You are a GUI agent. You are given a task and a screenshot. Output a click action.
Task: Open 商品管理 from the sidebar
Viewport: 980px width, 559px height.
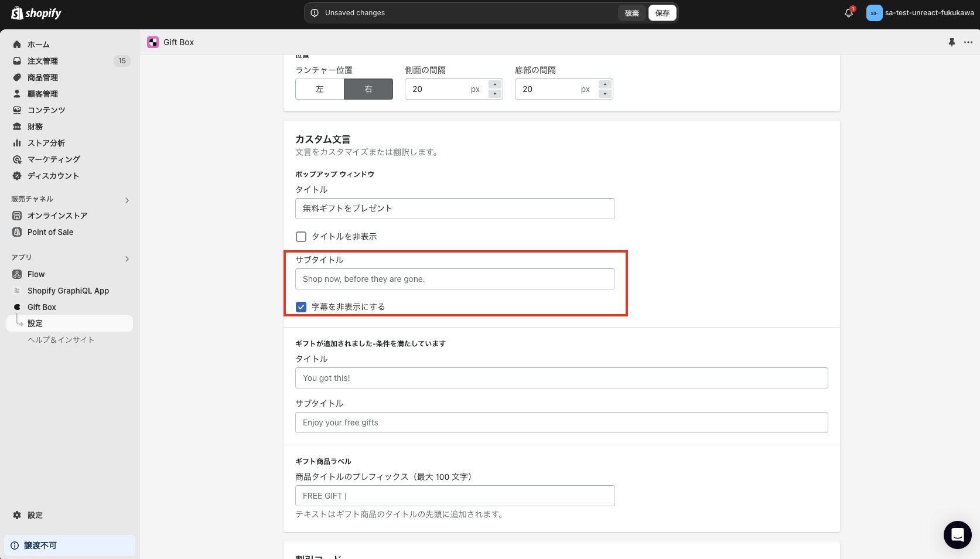(x=42, y=77)
